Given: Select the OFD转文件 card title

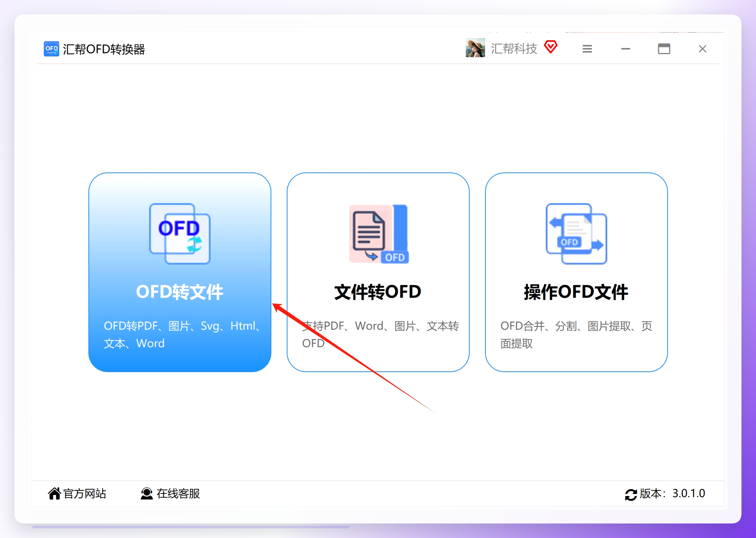Looking at the screenshot, I should [179, 292].
